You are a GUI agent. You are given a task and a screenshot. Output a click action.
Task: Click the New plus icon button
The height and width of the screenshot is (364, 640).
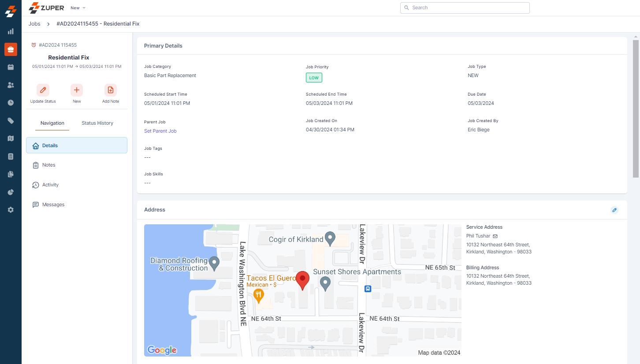(x=77, y=90)
